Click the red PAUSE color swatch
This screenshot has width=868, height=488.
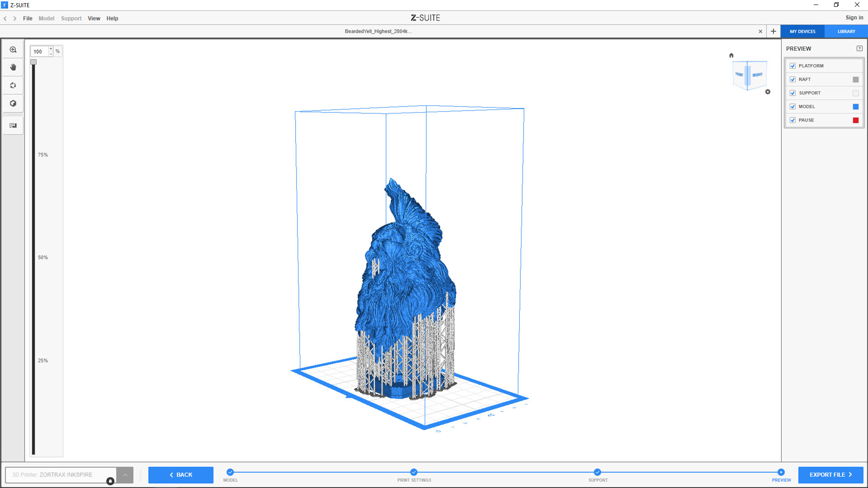point(855,120)
